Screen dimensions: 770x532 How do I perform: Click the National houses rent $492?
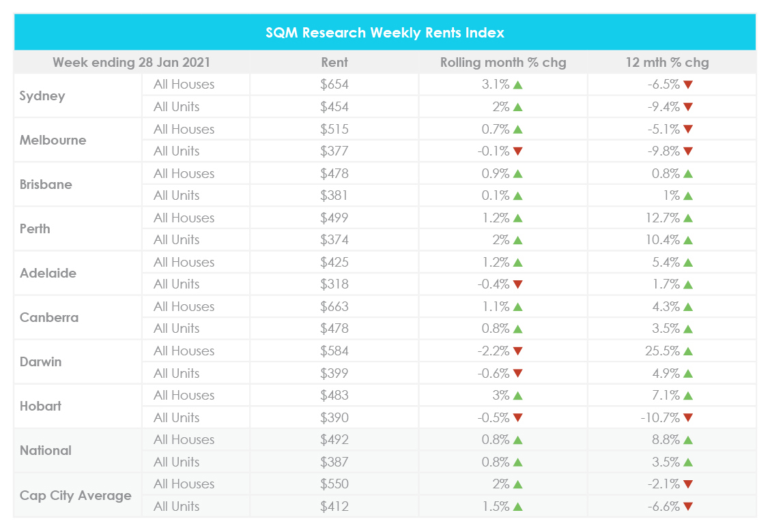(334, 440)
